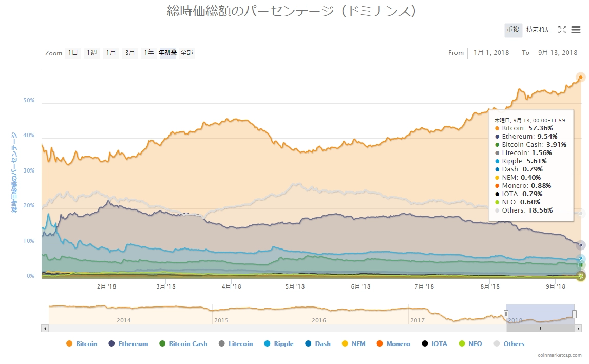The height and width of the screenshot is (364, 589).
Task: Click the To date input field
Action: [x=558, y=53]
